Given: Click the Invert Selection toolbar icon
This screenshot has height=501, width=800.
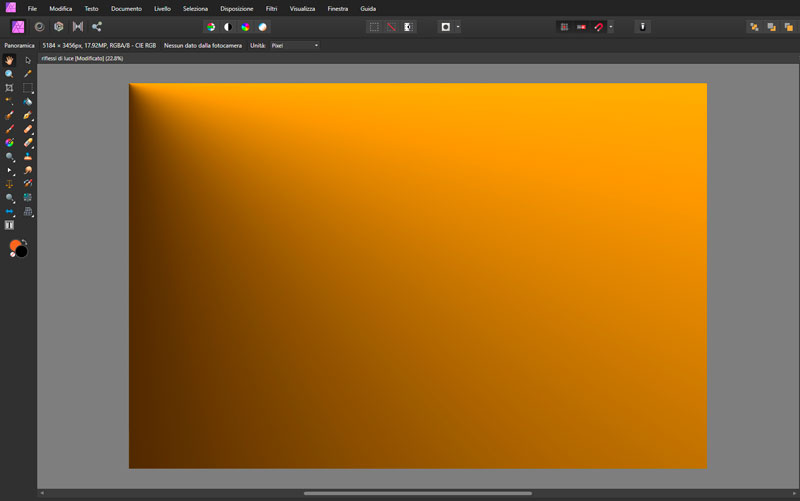Looking at the screenshot, I should 408,27.
